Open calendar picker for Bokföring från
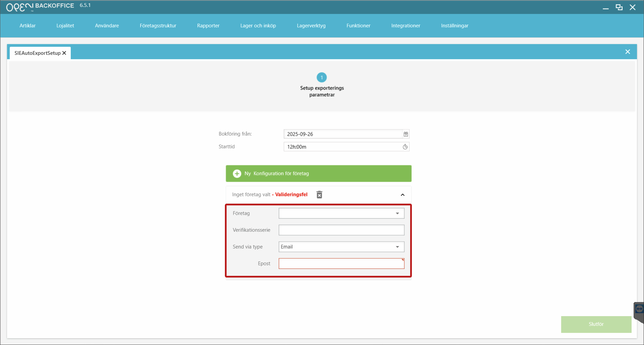Viewport: 644px width, 345px height. [405, 134]
